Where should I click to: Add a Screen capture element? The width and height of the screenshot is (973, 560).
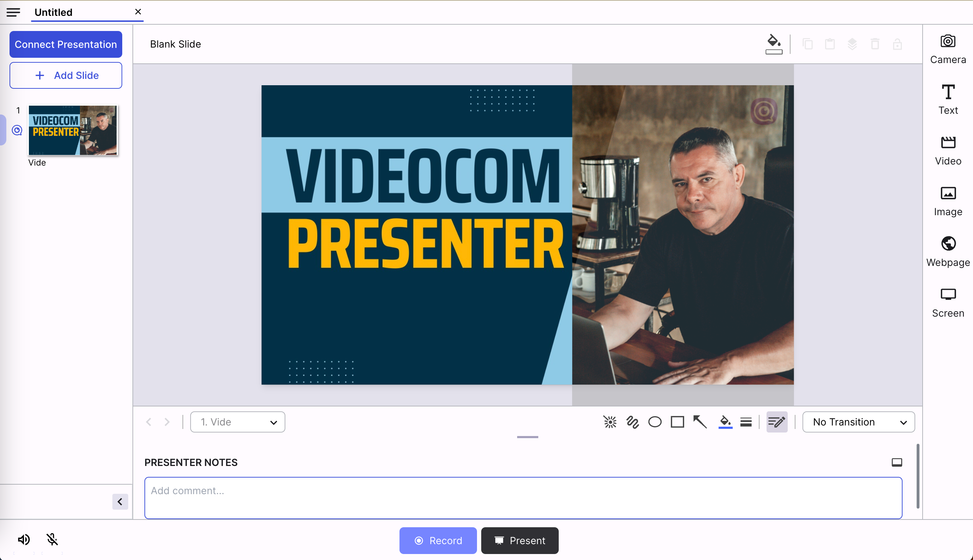click(947, 303)
